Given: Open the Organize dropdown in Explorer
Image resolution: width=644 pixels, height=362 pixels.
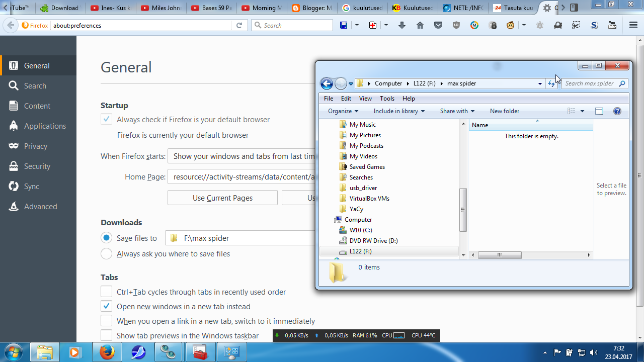Looking at the screenshot, I should [x=343, y=111].
